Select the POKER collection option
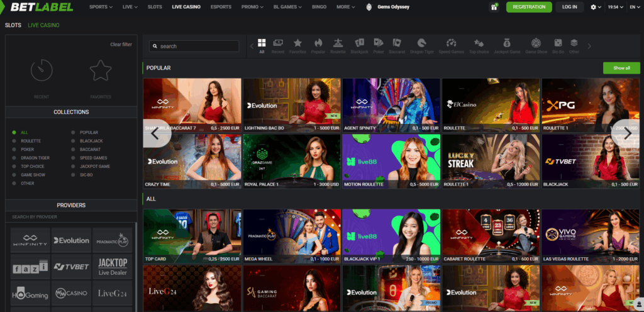 click(x=23, y=150)
